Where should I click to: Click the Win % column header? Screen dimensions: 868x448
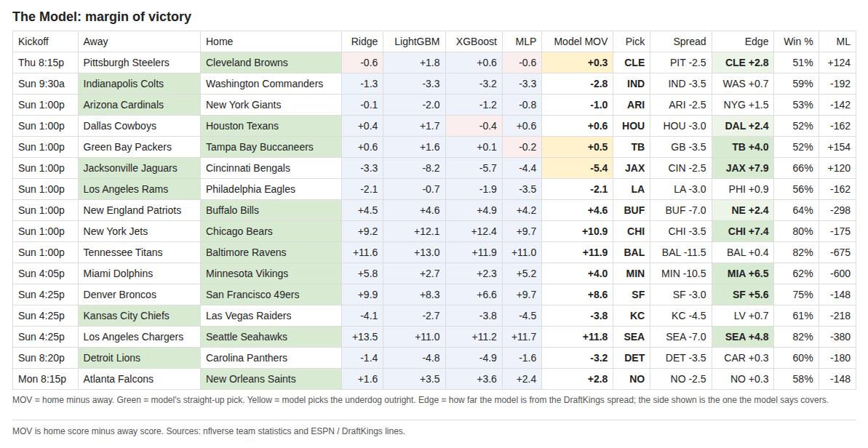797,41
